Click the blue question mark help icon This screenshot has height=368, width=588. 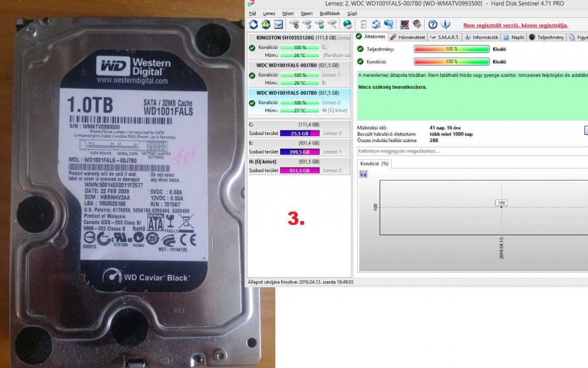[x=433, y=25]
